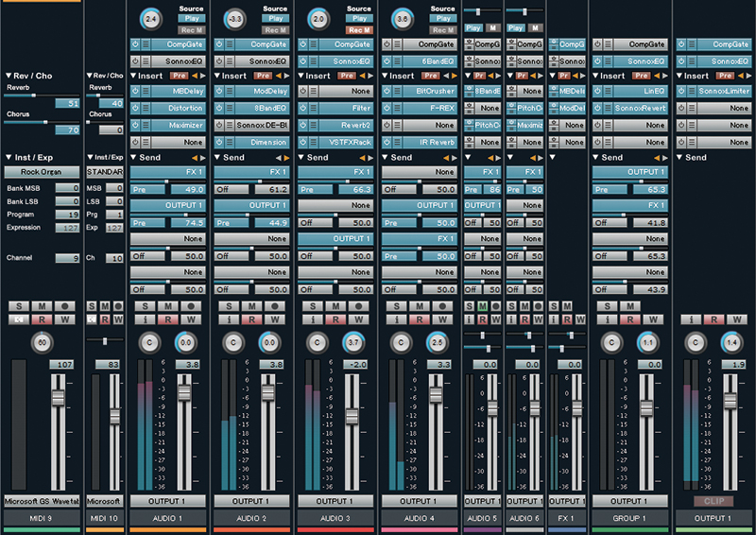
Task: Click the input monitor icon on AUDIO 1
Action: point(146,319)
